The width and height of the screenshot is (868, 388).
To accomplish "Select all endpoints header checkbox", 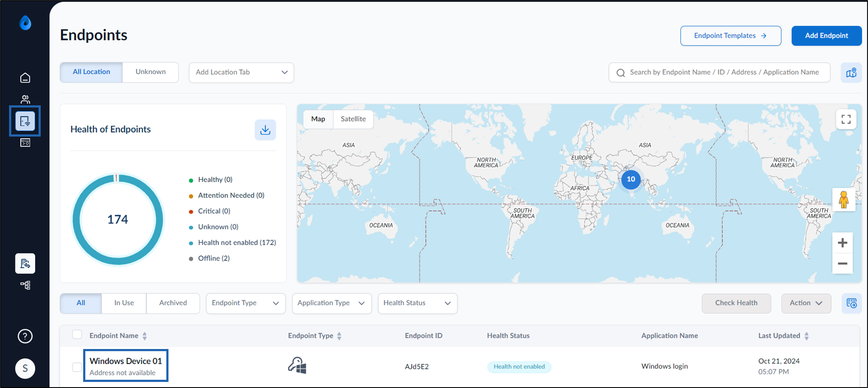I will click(77, 334).
